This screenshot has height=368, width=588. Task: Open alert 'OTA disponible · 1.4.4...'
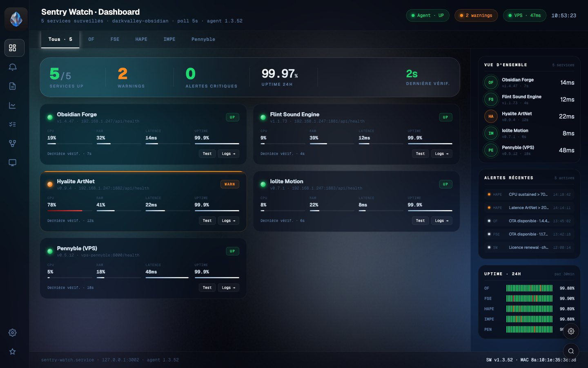coord(529,221)
